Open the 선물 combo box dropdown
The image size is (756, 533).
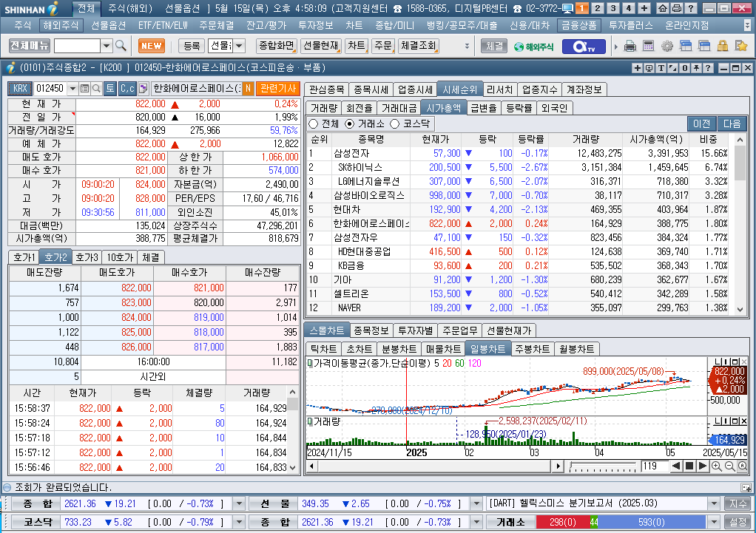239,46
